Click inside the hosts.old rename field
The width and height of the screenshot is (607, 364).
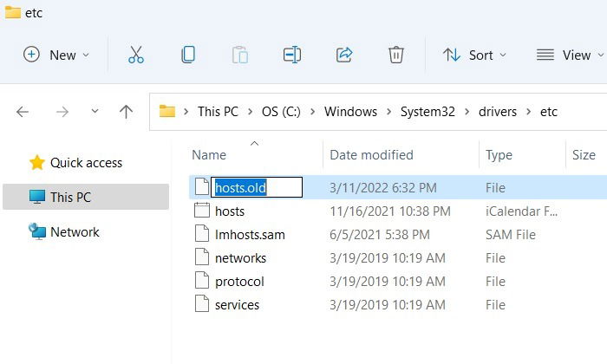[257, 187]
